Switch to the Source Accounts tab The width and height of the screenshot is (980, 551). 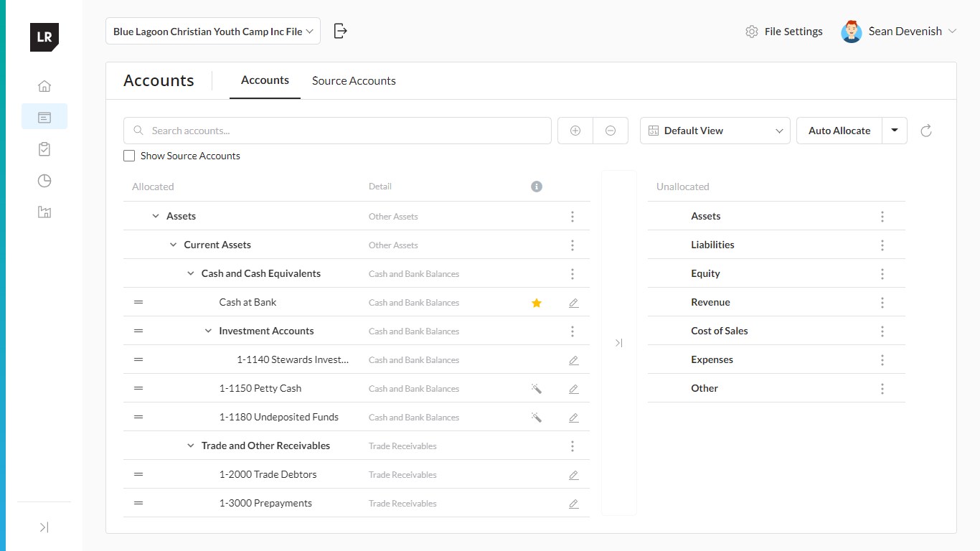354,81
